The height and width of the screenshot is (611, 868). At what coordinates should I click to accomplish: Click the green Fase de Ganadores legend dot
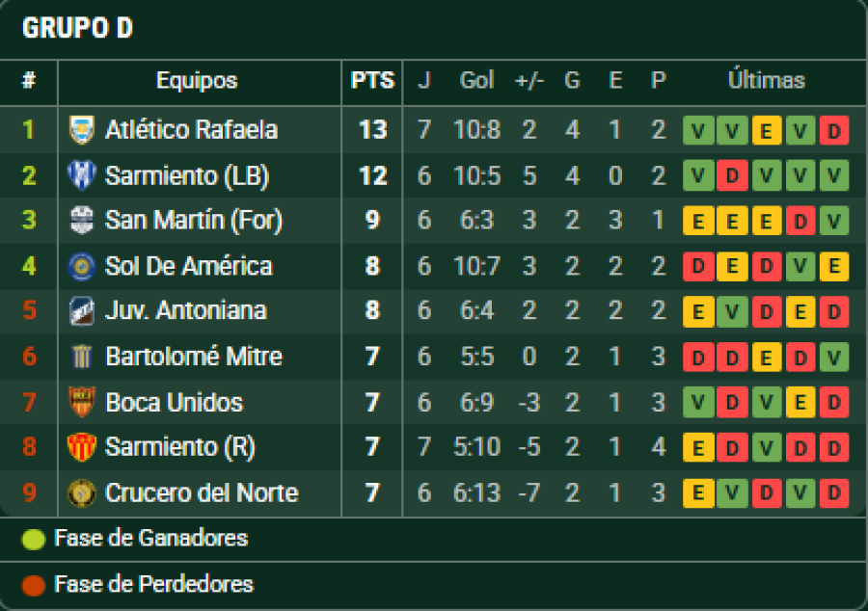point(34,540)
